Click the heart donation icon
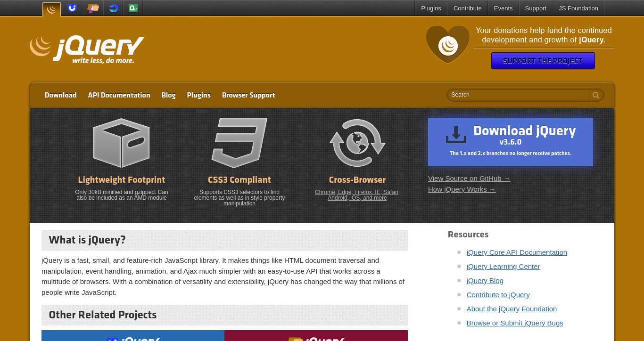Screen dimensions: 644x341 (447, 44)
